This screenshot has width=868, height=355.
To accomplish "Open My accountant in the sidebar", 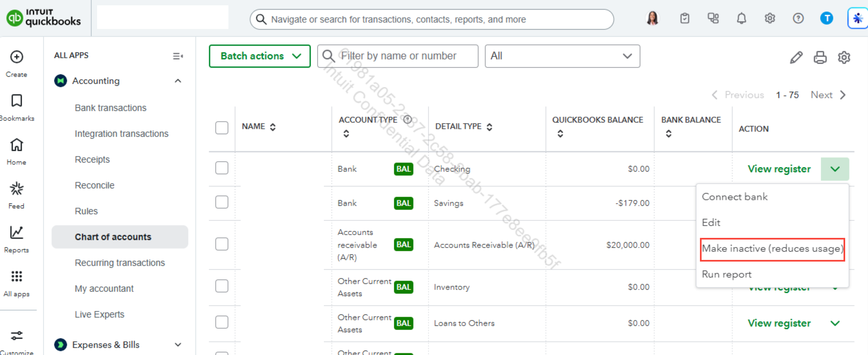I will [104, 288].
